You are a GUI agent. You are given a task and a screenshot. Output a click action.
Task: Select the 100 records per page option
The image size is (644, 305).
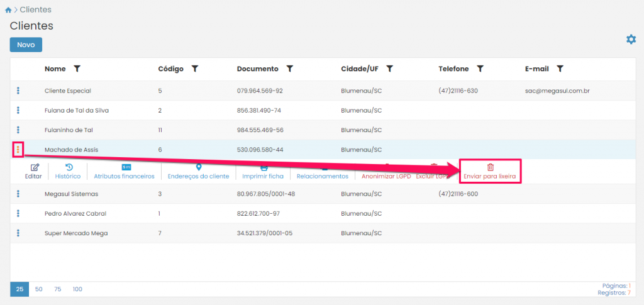pyautogui.click(x=77, y=289)
